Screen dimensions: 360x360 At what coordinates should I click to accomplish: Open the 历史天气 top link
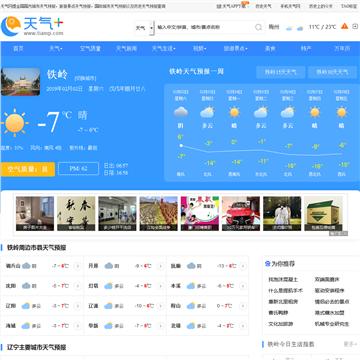click(x=263, y=6)
